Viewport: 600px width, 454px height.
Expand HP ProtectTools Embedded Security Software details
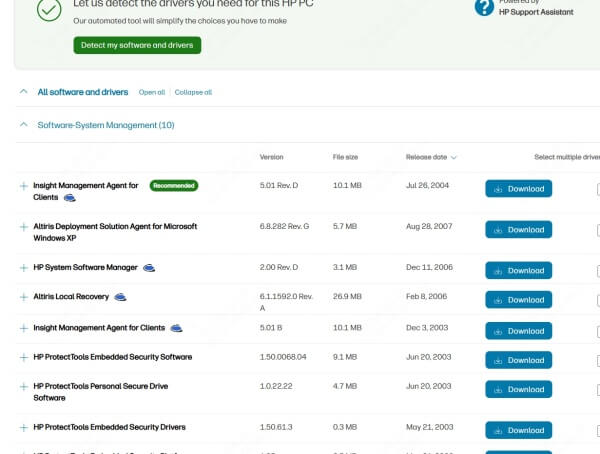pyautogui.click(x=24, y=358)
